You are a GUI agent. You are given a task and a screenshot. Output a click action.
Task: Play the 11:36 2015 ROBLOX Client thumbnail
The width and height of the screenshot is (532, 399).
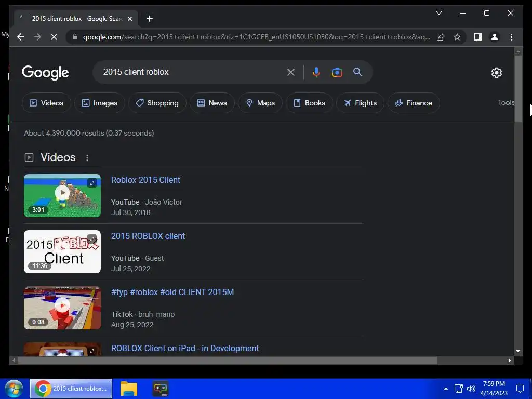click(x=62, y=252)
